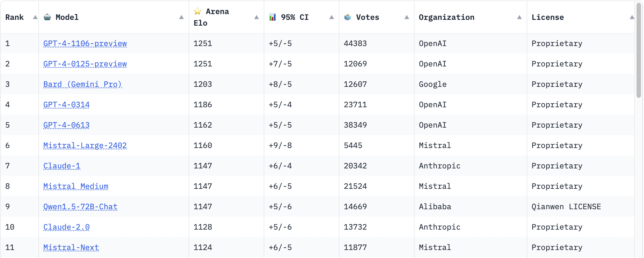This screenshot has height=258, width=644.
Task: Open the GPT-4-1106-preview model link
Action: pyautogui.click(x=85, y=44)
